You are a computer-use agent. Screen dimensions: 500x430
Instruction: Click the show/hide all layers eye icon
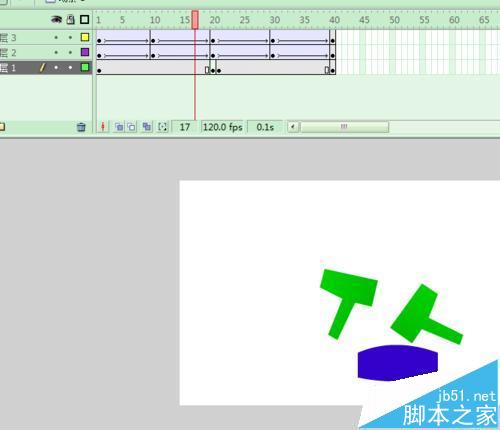click(56, 20)
